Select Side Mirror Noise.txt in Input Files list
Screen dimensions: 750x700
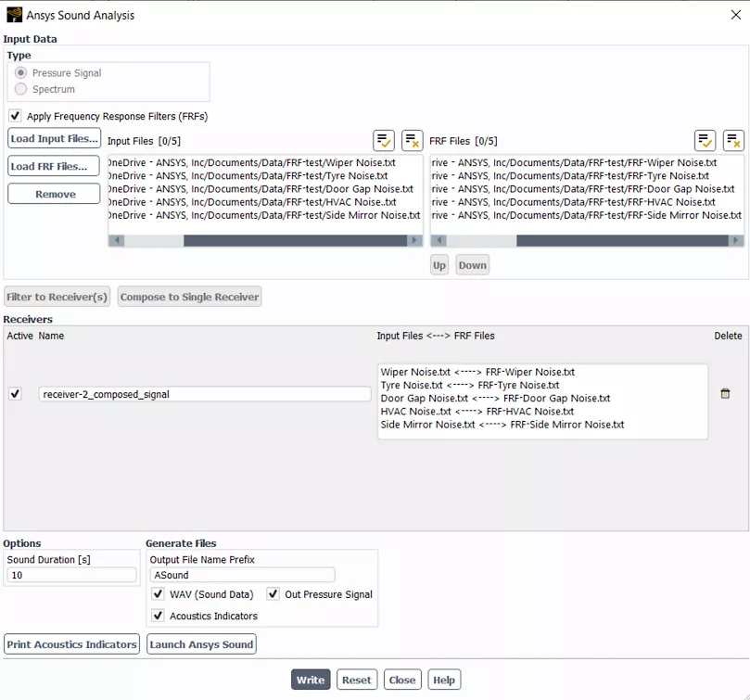pyautogui.click(x=265, y=215)
